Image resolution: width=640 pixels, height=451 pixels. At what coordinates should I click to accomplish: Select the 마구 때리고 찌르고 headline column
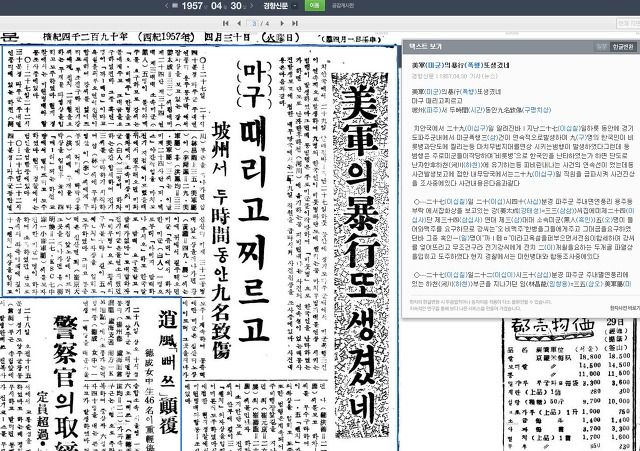point(254,200)
